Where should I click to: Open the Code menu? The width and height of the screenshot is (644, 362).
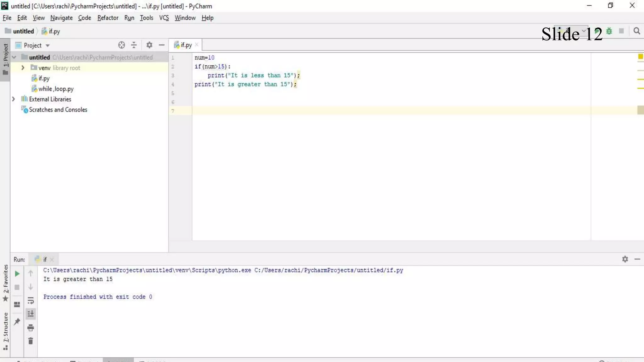(x=85, y=18)
